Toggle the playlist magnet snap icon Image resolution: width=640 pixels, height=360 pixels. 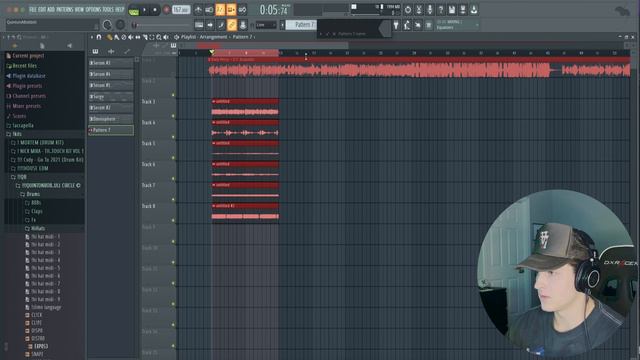click(99, 37)
